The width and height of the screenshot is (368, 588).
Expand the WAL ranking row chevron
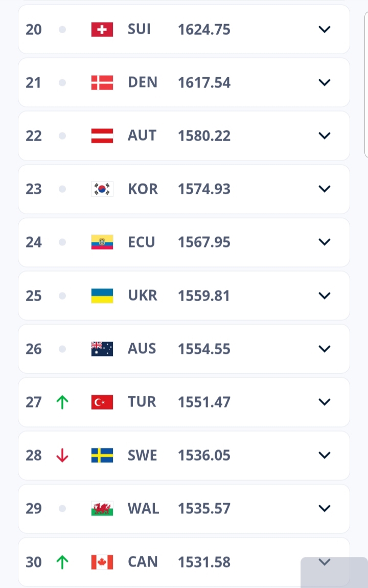(325, 508)
